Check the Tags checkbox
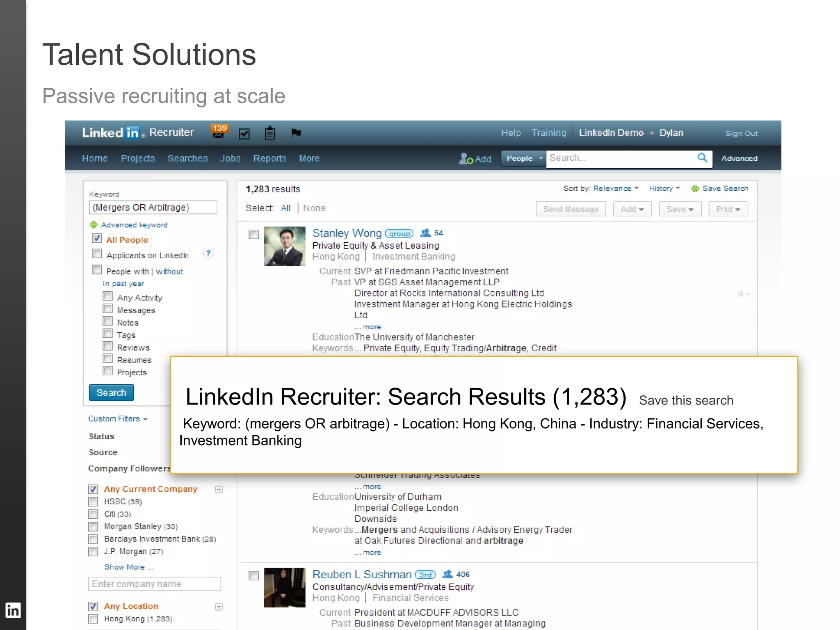This screenshot has height=630, width=840. 107,333
